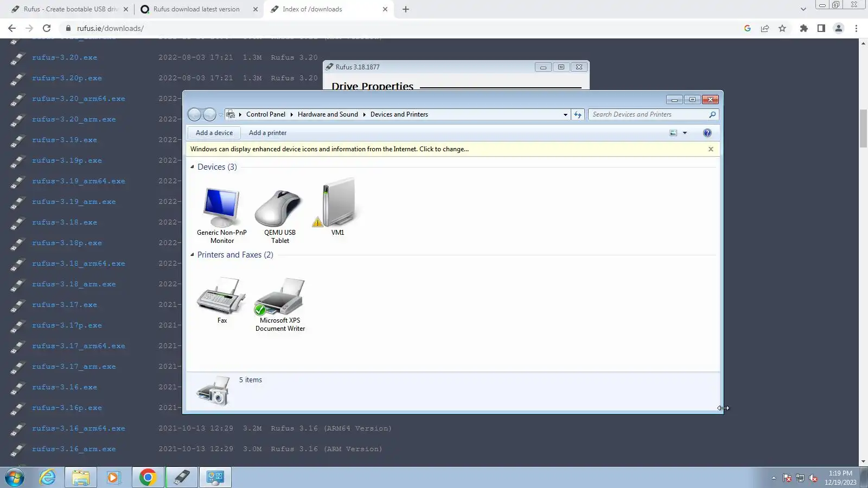Open the tab search chevron in Chrome

[803, 9]
